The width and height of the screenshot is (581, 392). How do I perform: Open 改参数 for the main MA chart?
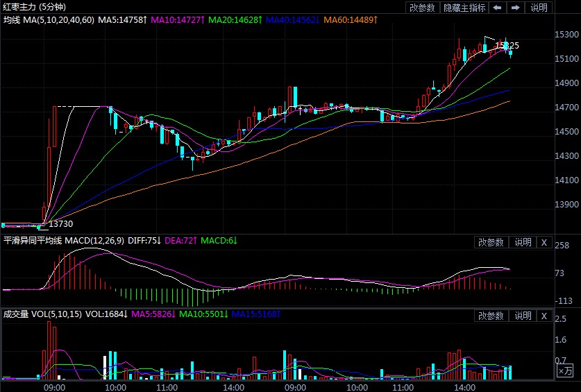(422, 8)
